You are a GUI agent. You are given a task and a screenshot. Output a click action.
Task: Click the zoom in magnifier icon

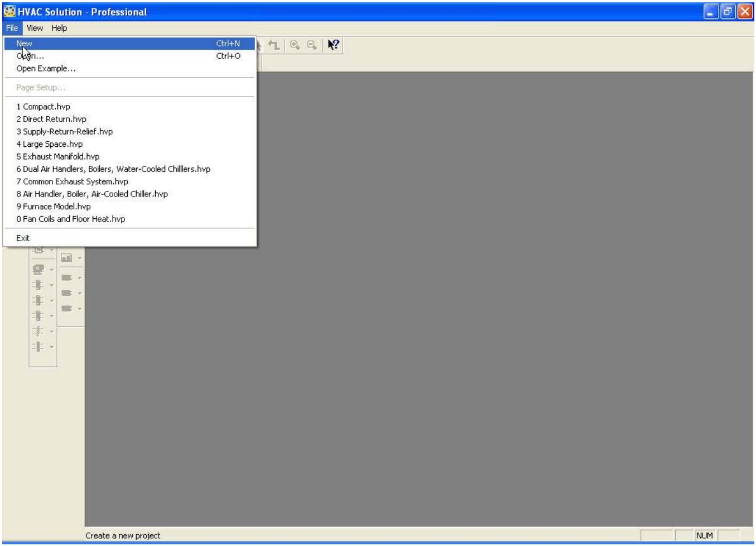(295, 45)
